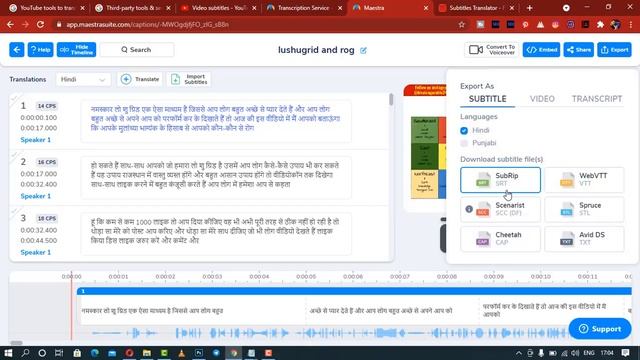This screenshot has width=640, height=360.
Task: Click the subtitle list scrollbar
Action: coord(391,100)
